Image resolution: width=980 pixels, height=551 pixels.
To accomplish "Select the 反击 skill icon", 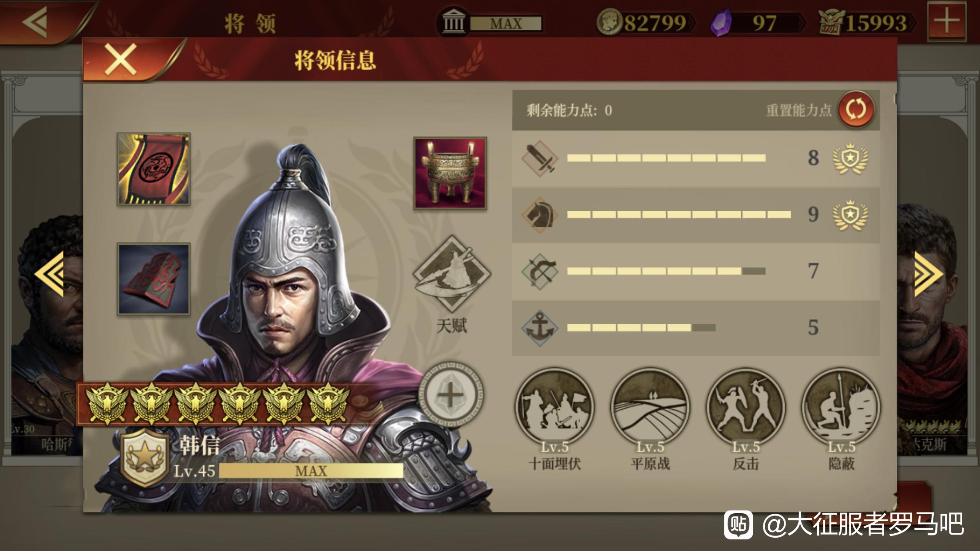I will (x=746, y=406).
